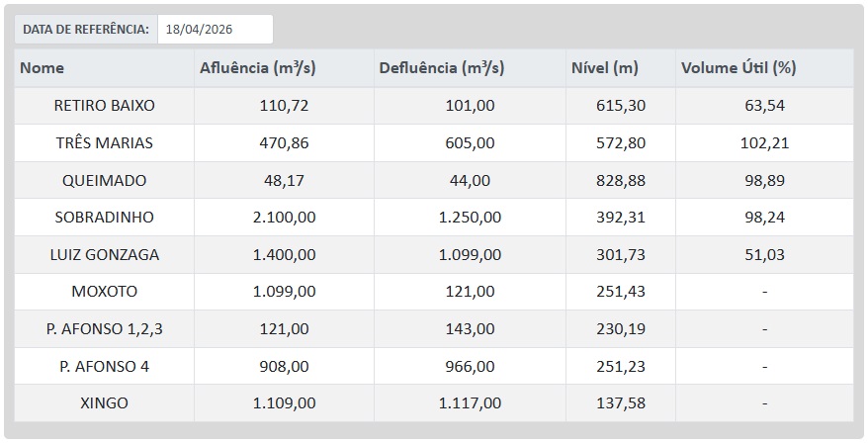The width and height of the screenshot is (868, 444).
Task: Click the DATA DE REFERÊNCIA label
Action: [85, 30]
